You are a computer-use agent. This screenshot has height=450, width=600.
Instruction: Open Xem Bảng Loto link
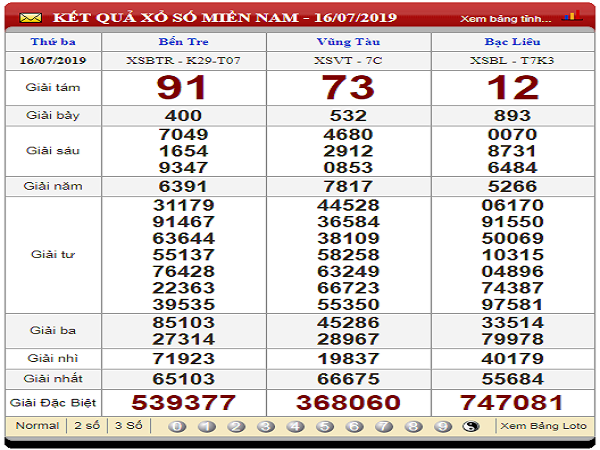click(x=543, y=426)
